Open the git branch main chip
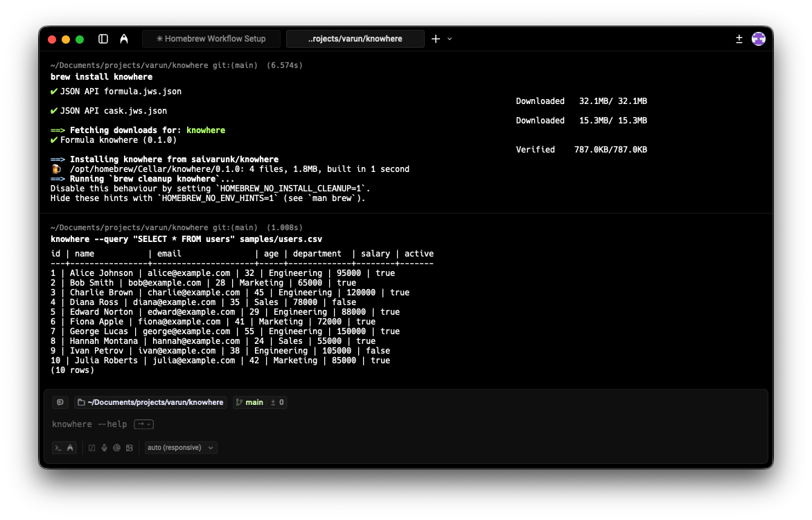 (249, 402)
